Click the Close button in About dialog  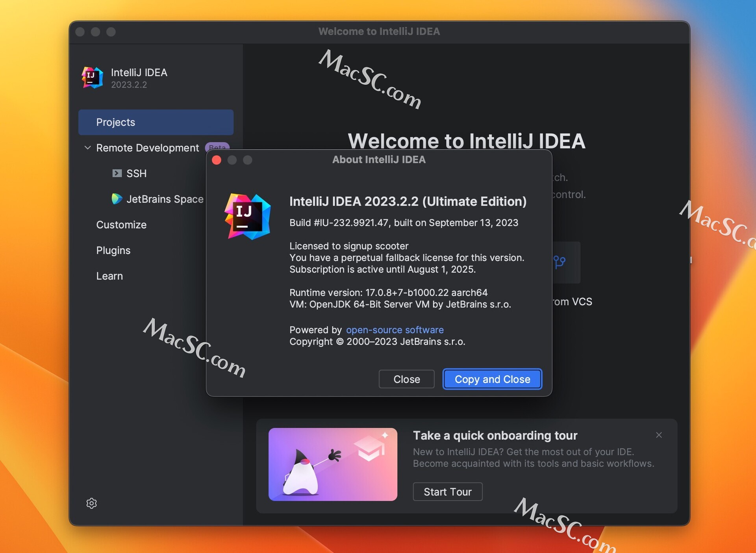pyautogui.click(x=406, y=379)
